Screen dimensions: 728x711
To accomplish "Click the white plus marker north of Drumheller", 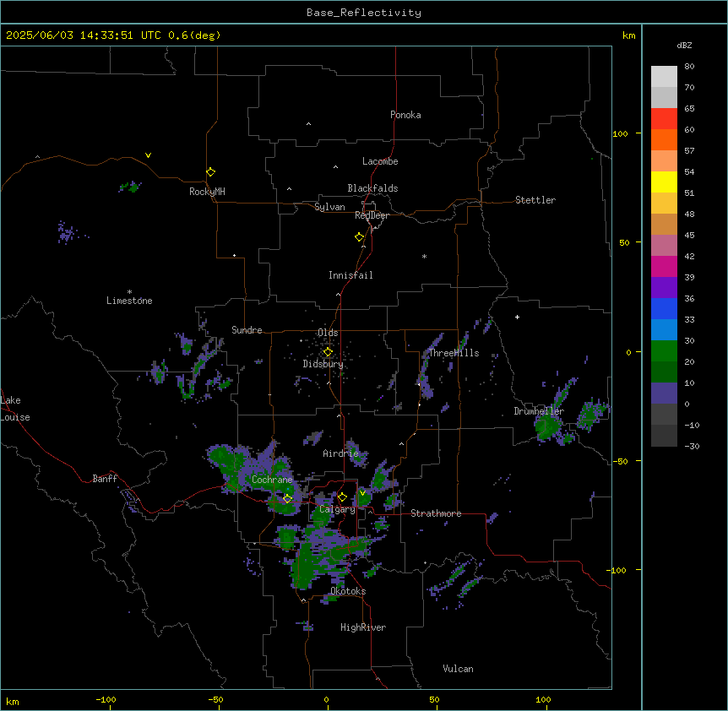I will [517, 317].
